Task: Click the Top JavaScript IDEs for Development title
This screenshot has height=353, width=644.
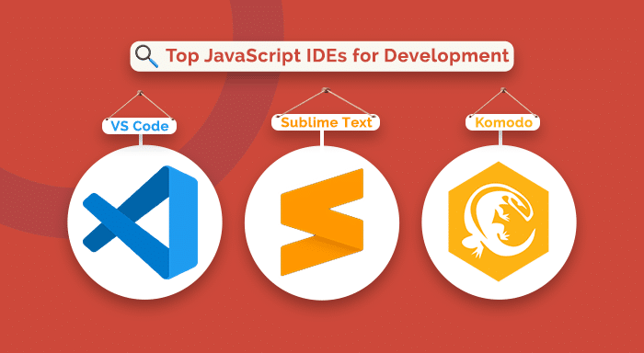Action: coord(338,56)
